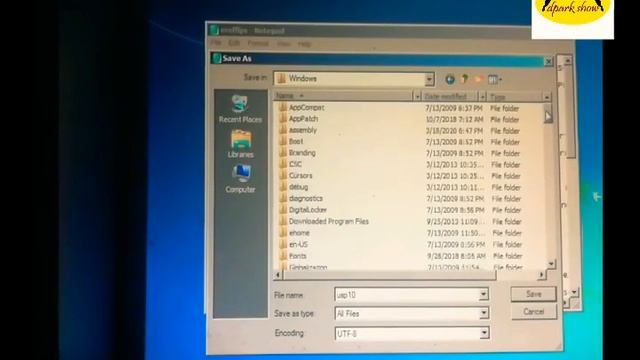The image size is (640, 360).
Task: Select the Boot folder
Action: [296, 141]
